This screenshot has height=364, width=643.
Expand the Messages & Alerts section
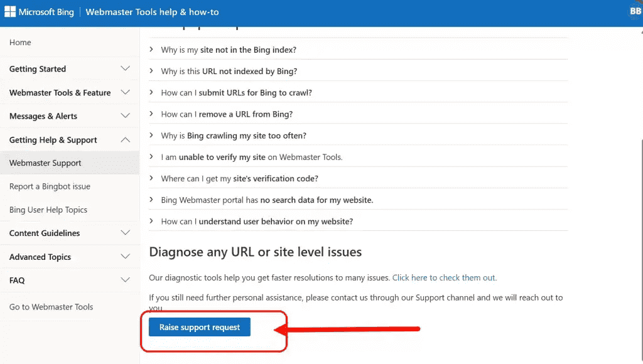69,115
